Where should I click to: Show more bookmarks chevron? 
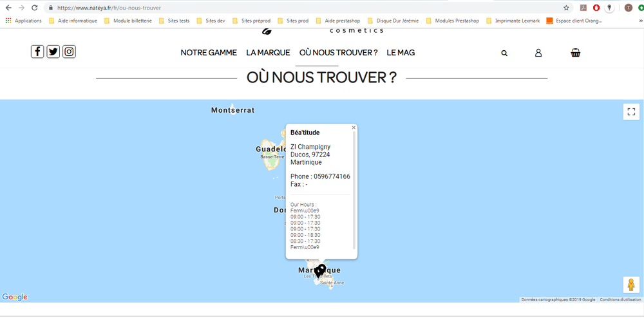pyautogui.click(x=641, y=21)
